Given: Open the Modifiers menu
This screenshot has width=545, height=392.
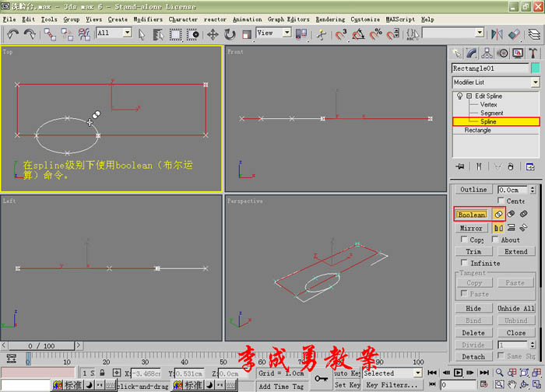Looking at the screenshot, I should pos(148,19).
